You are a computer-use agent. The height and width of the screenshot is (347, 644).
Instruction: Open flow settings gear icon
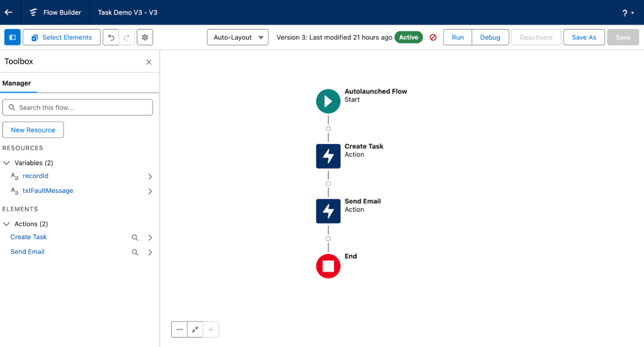click(145, 37)
